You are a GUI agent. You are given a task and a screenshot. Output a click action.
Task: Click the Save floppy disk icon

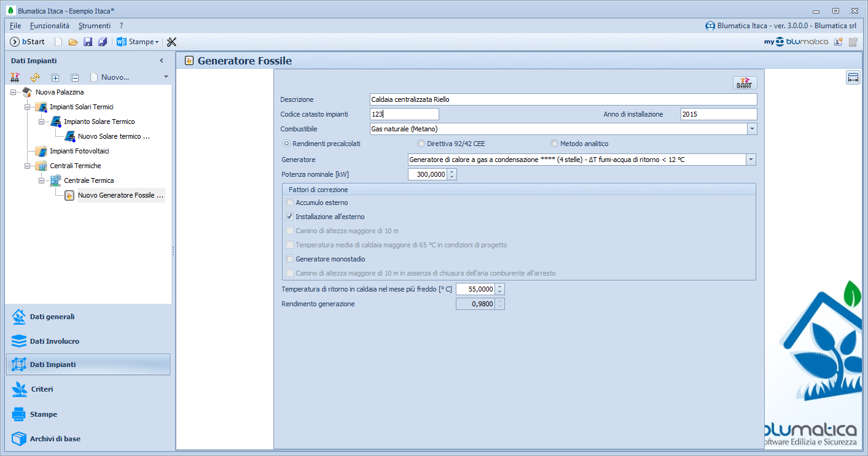click(x=88, y=42)
